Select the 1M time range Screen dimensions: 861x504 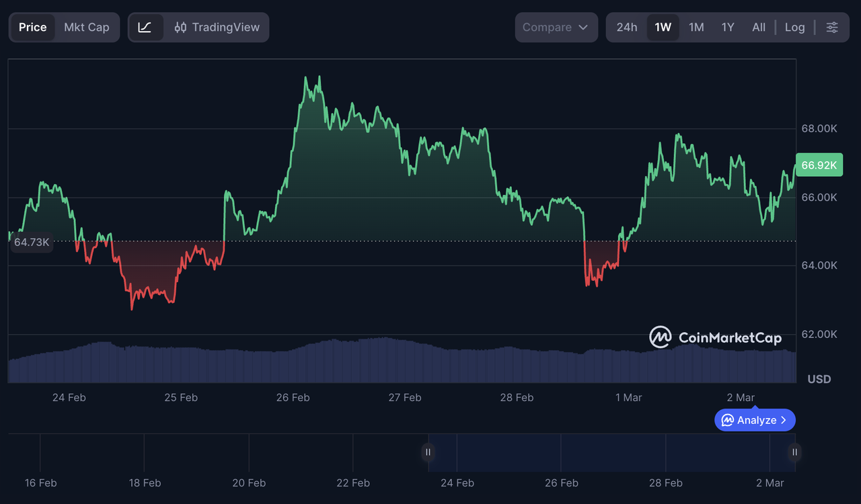[696, 28]
